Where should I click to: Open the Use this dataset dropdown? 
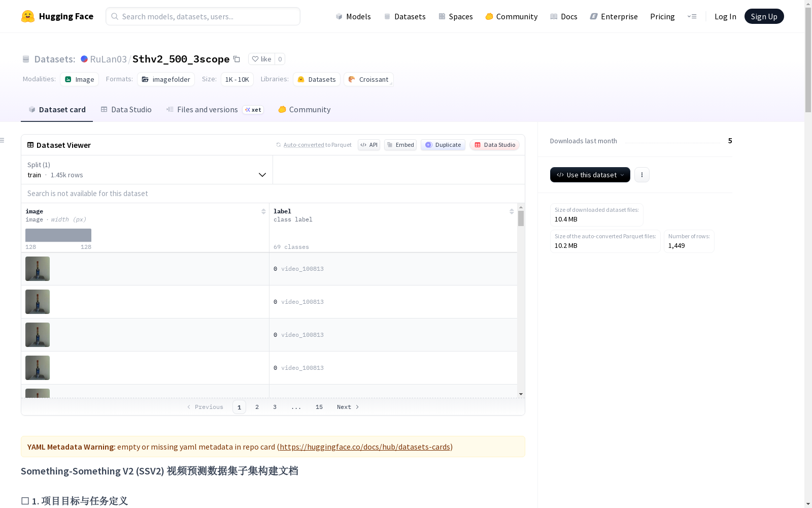[590, 175]
